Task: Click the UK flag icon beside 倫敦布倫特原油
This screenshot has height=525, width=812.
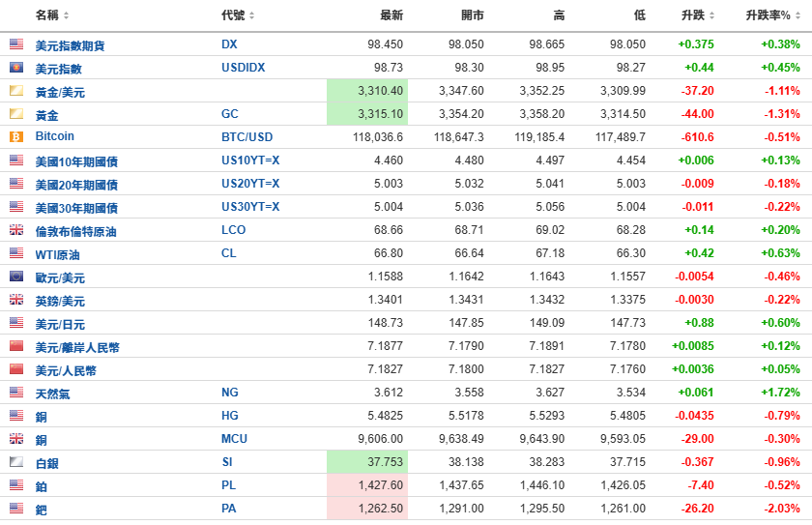Action: 16,229
